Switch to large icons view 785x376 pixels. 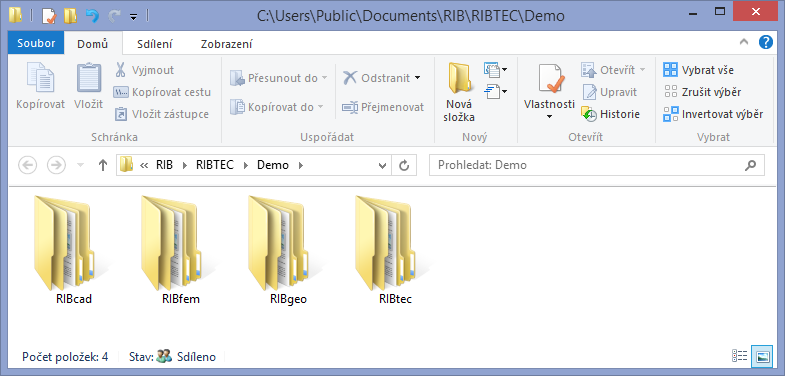coord(762,356)
